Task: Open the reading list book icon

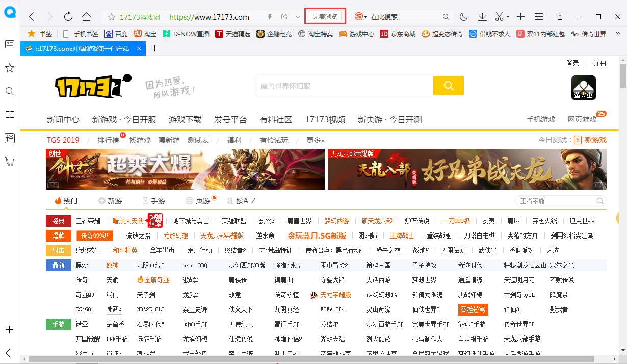Action: (9, 114)
